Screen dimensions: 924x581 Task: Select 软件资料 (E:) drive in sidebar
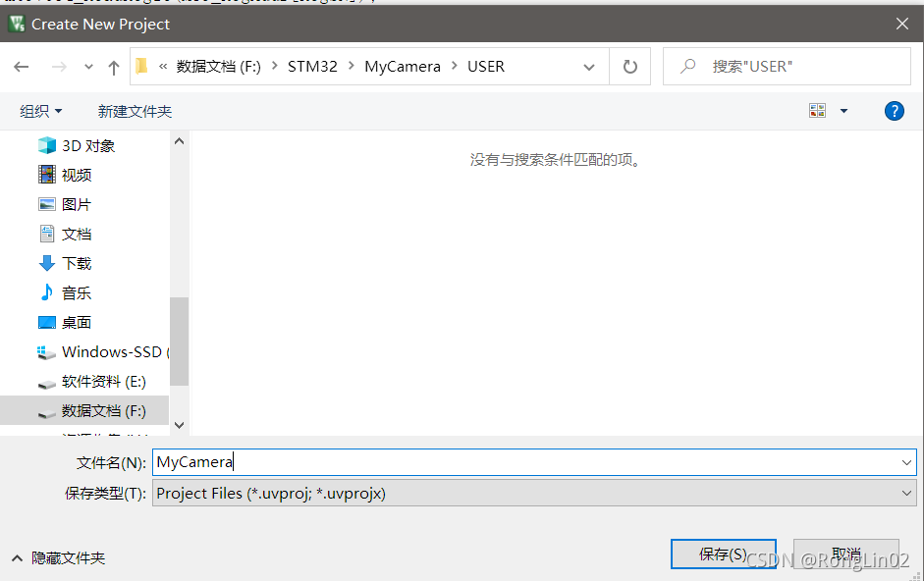click(104, 381)
